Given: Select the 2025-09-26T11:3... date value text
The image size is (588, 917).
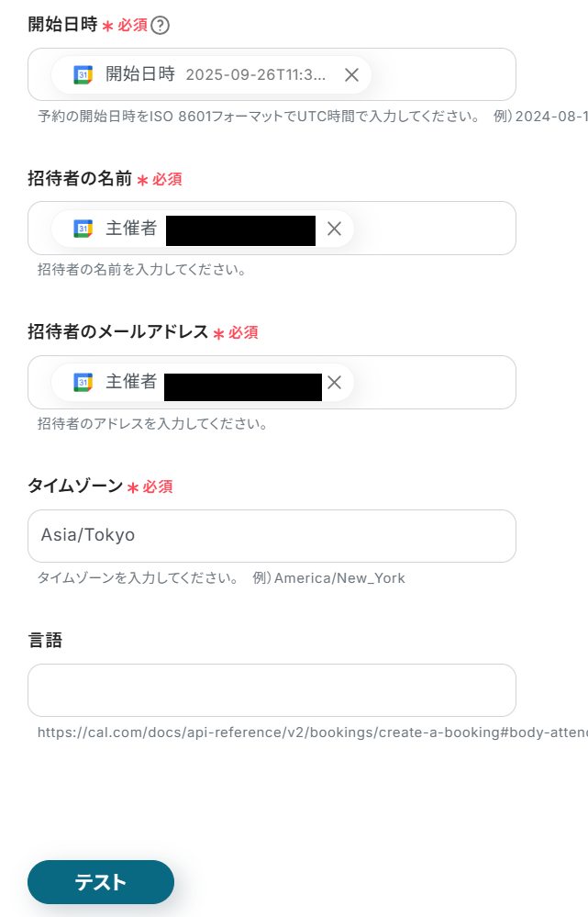Looking at the screenshot, I should tap(255, 75).
